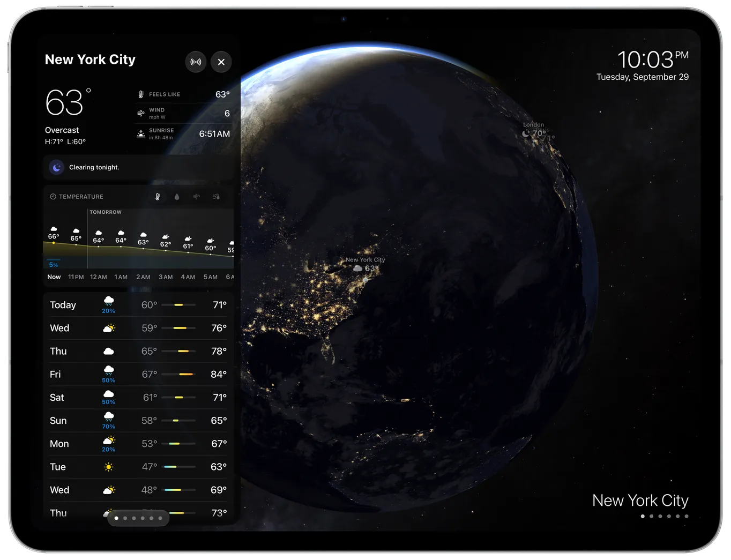Viewport: 731px width, 560px height.
Task: Click the 'TOMORROW' label in the chart
Action: [106, 212]
